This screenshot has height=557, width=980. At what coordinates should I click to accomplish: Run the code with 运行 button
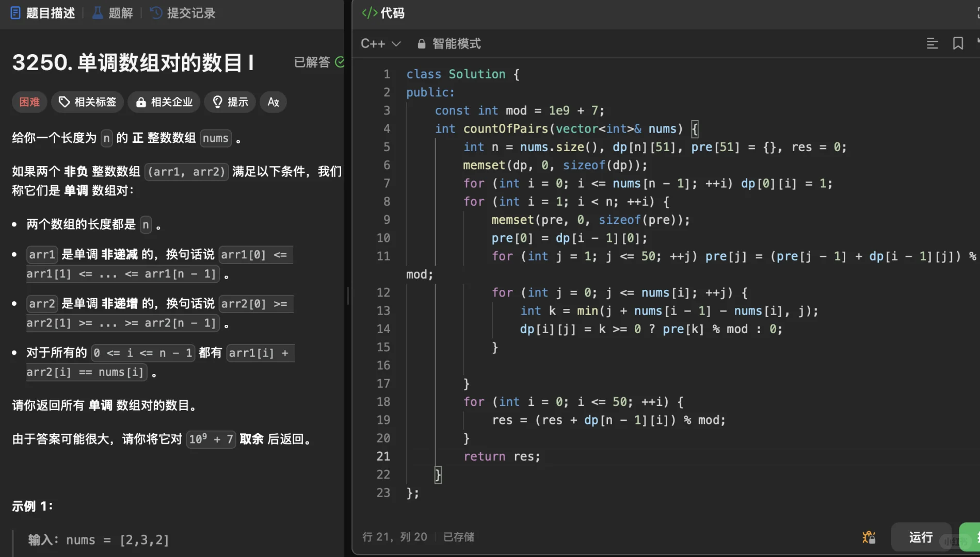(x=921, y=537)
